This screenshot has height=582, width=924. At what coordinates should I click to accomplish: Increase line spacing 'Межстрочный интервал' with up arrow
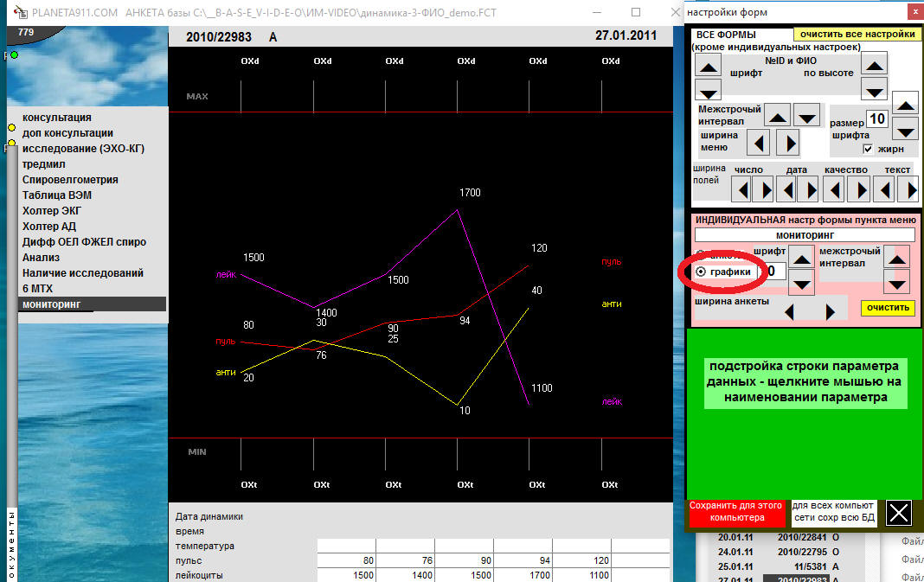point(779,116)
